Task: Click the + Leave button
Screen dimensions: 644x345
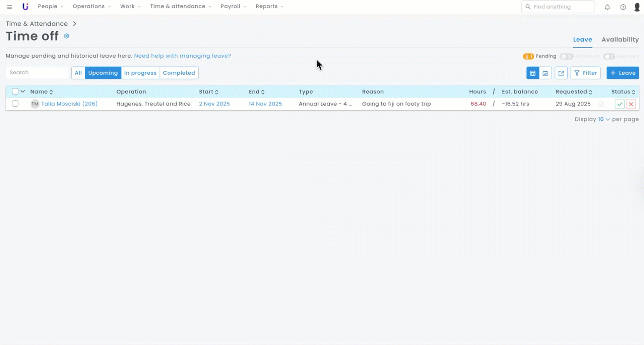Action: pos(622,73)
